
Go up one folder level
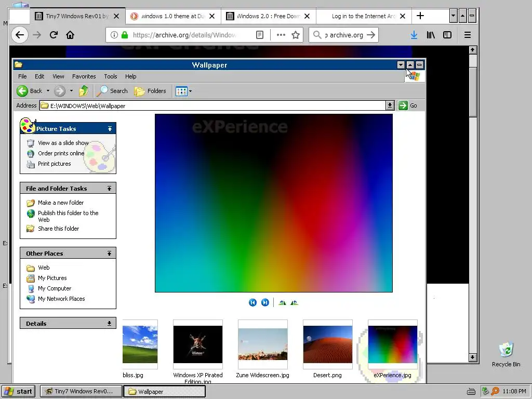(84, 91)
